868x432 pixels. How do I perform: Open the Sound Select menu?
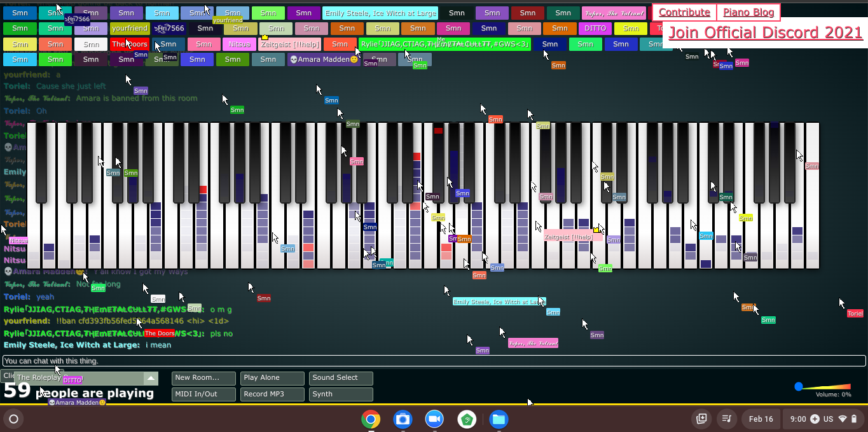click(341, 378)
